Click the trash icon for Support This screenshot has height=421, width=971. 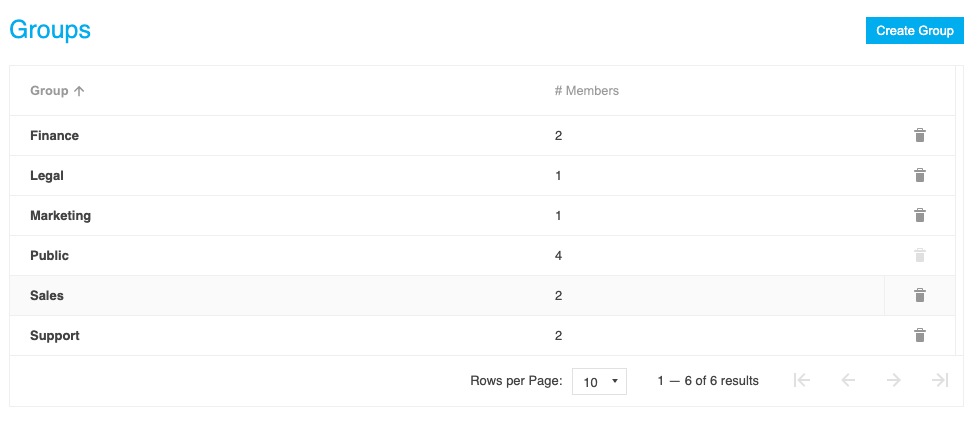(x=920, y=335)
